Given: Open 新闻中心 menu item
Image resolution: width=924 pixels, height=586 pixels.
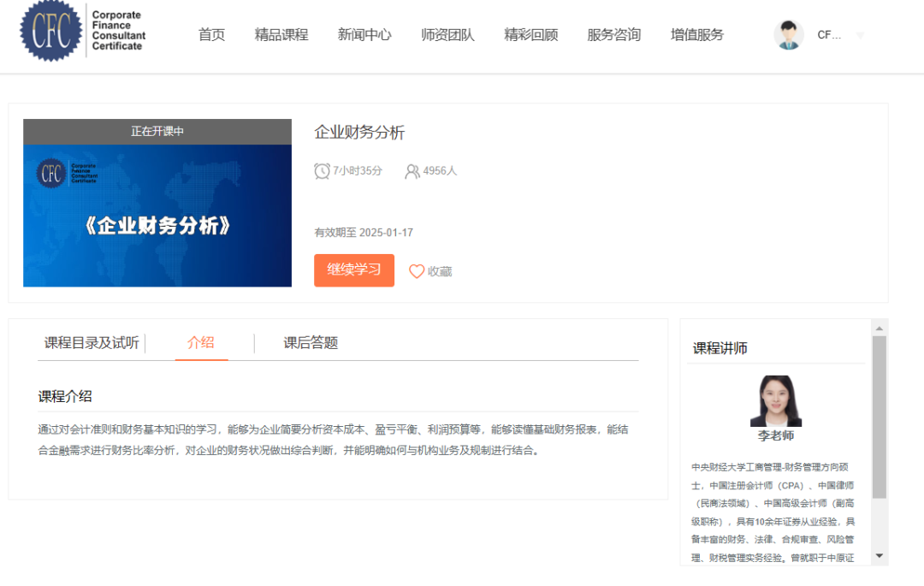Looking at the screenshot, I should pyautogui.click(x=364, y=35).
